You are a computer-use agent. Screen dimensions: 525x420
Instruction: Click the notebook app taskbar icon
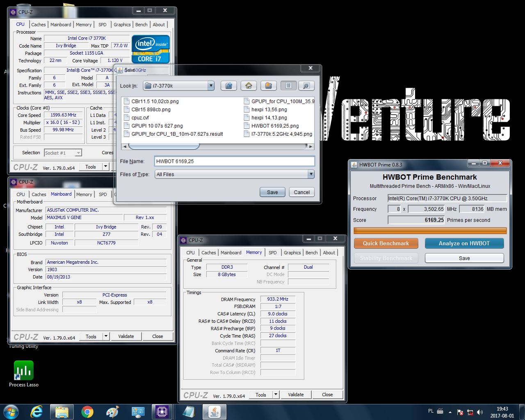(x=189, y=412)
